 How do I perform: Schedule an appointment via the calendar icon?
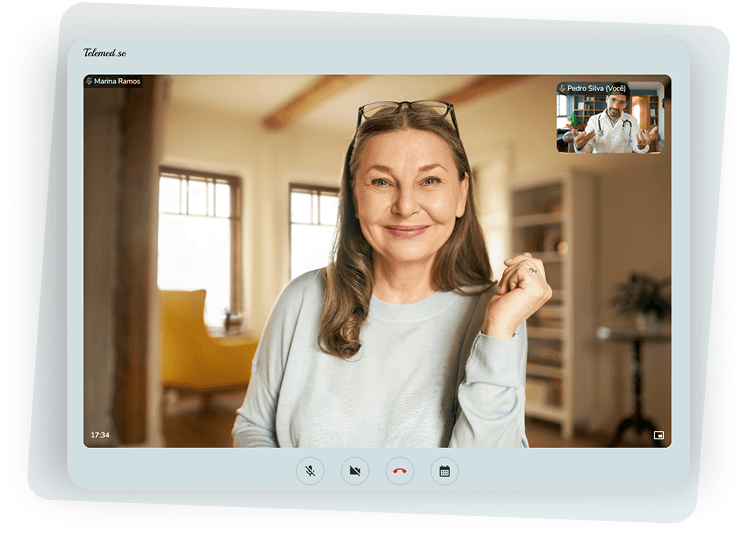pos(444,471)
